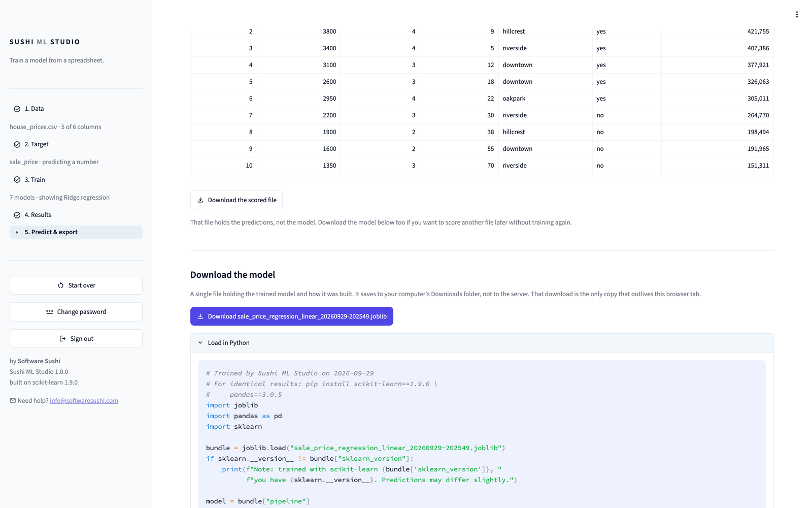Click the Sign out arrow icon

(63, 339)
